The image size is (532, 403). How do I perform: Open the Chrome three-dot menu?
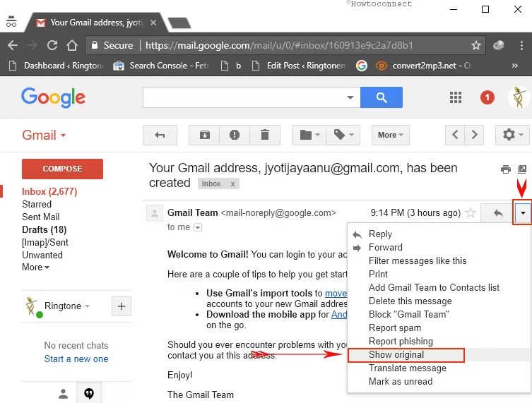point(521,45)
